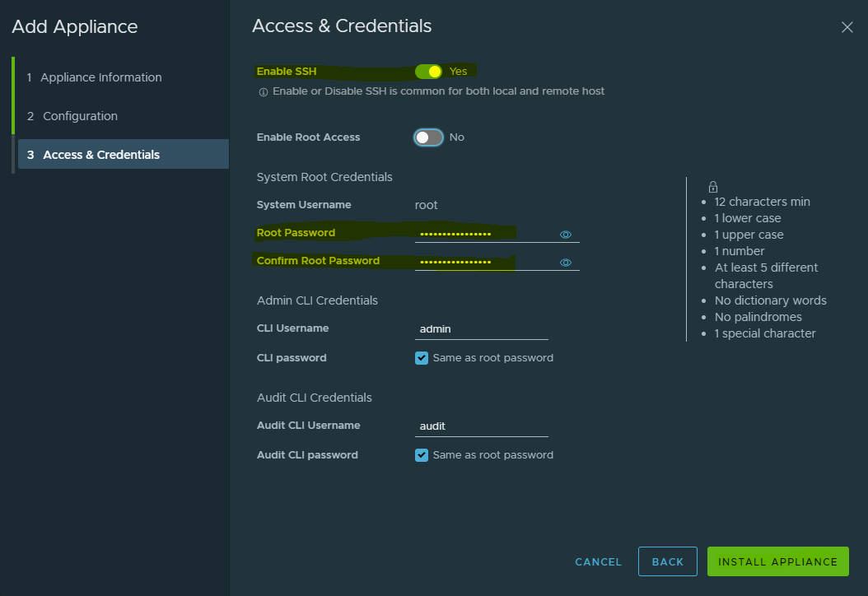868x596 pixels.
Task: Click the 'System Root Credentials' heading
Action: click(324, 177)
